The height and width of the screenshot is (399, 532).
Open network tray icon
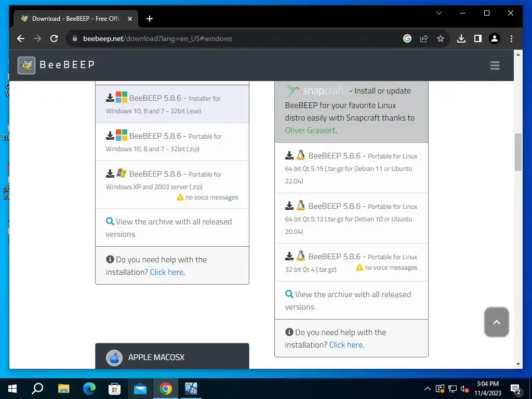tap(453, 389)
